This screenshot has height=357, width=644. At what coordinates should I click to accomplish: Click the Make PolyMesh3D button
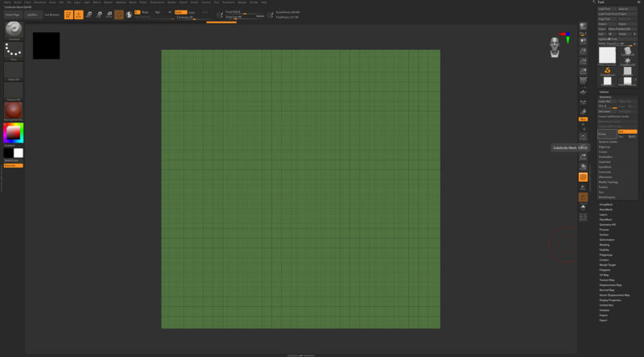click(x=622, y=29)
